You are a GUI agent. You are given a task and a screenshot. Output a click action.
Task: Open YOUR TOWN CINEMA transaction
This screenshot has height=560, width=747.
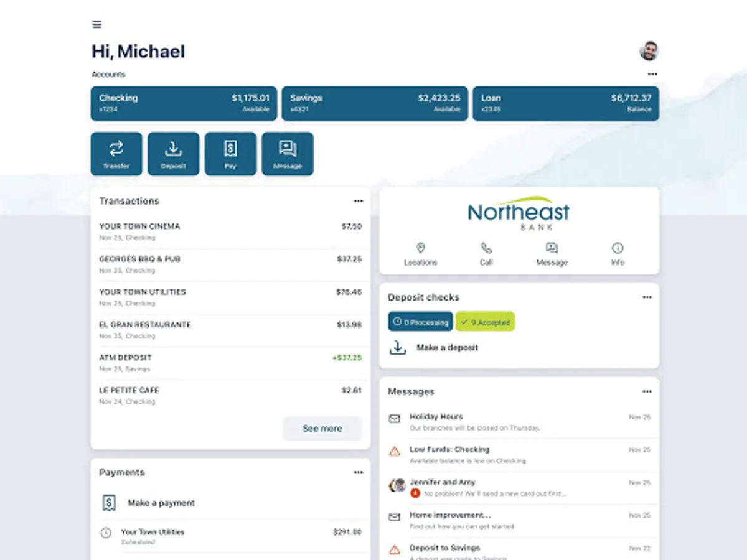(230, 231)
